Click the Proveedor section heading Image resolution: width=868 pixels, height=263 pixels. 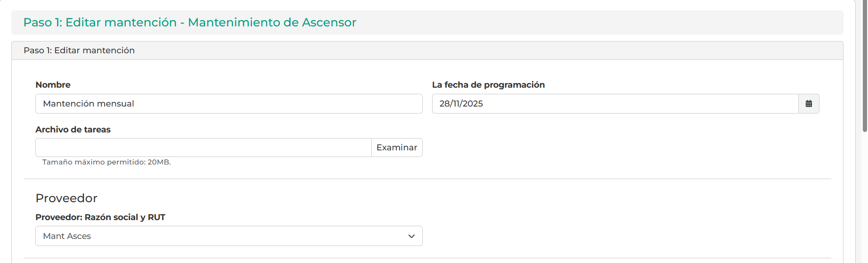point(66,198)
